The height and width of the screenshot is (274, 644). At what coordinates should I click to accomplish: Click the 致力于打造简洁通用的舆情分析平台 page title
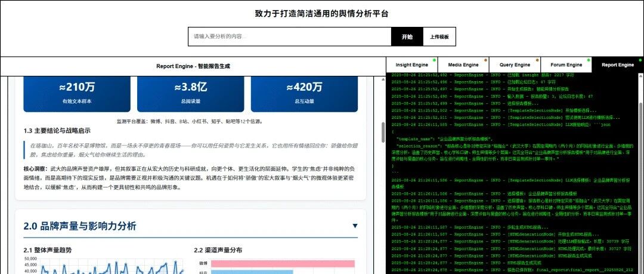(x=321, y=14)
